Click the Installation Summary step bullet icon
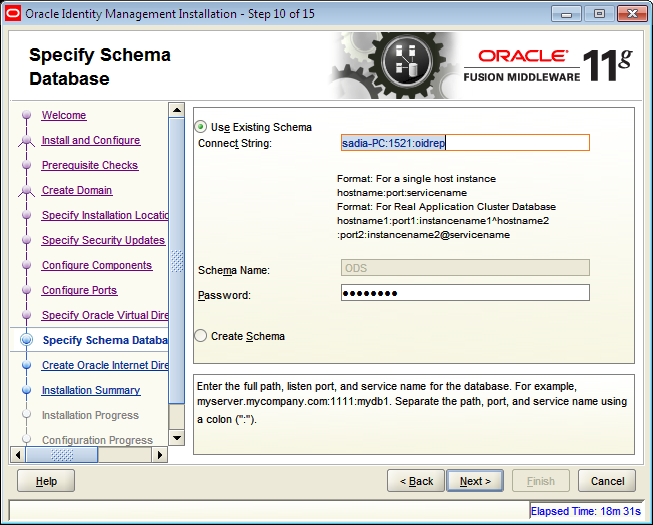 coord(27,390)
